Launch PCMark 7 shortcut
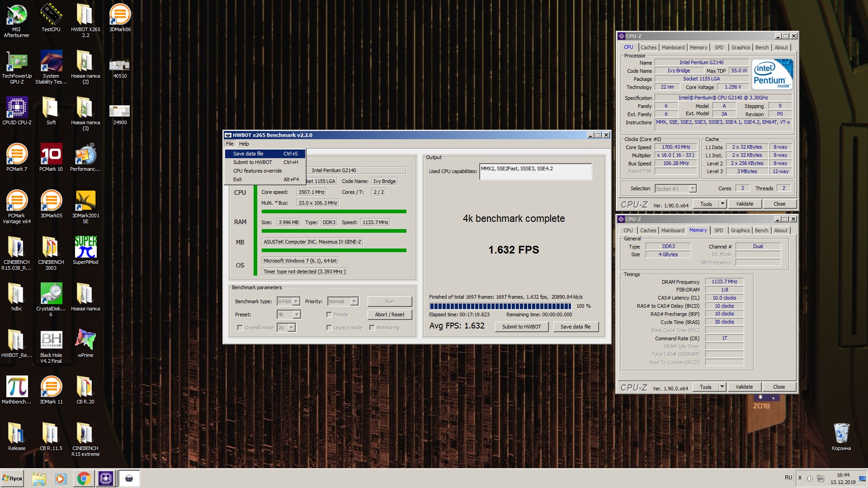 coord(17,157)
